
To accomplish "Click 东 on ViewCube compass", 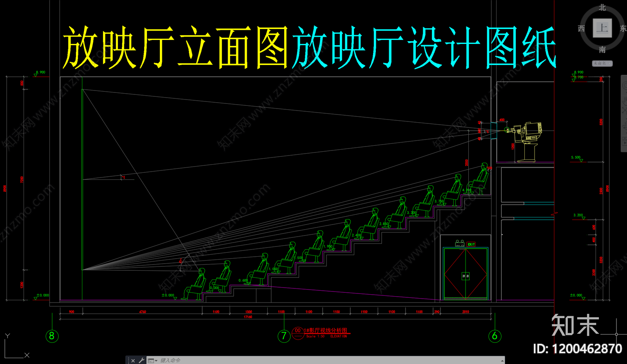I will 623,28.
